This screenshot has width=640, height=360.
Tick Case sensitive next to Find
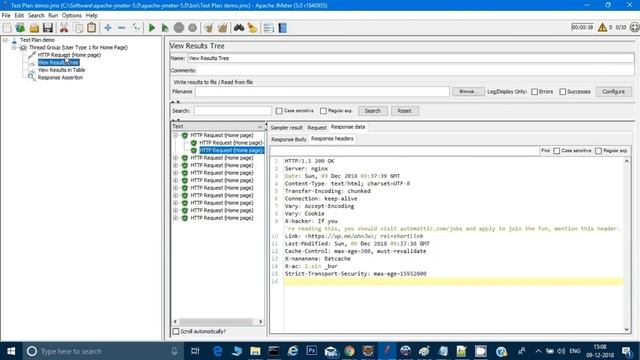point(556,151)
